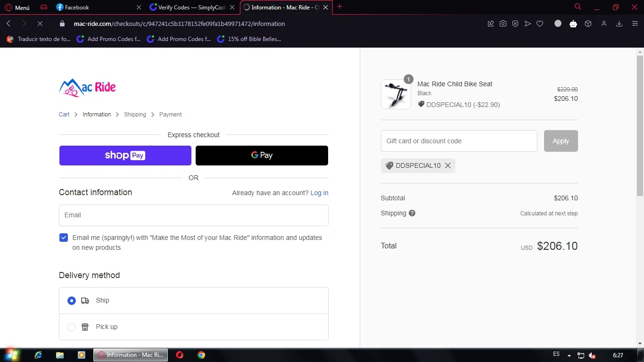Click the ES language indicator
The width and height of the screenshot is (644, 362).
[x=556, y=354]
